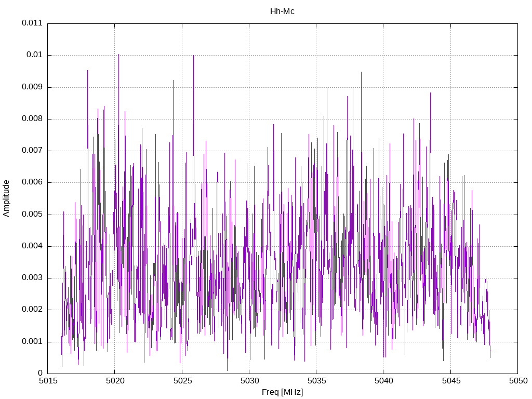The width and height of the screenshot is (532, 399).
Task: Click the y-axis tick value 0.01
Action: point(34,55)
